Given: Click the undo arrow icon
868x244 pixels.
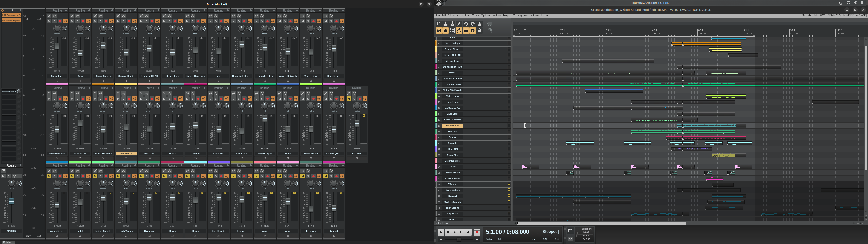Looking at the screenshot, I should click(466, 23).
